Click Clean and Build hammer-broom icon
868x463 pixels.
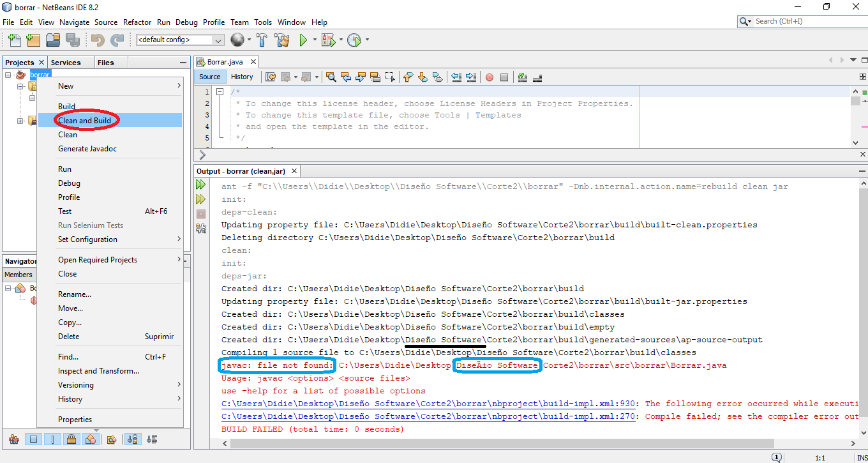[x=282, y=40]
